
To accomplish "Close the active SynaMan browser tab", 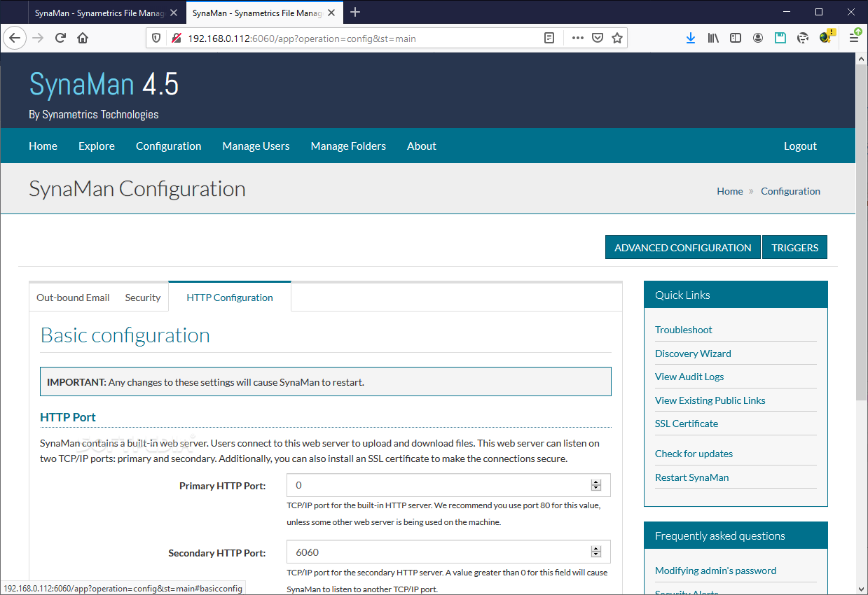I will [x=331, y=13].
